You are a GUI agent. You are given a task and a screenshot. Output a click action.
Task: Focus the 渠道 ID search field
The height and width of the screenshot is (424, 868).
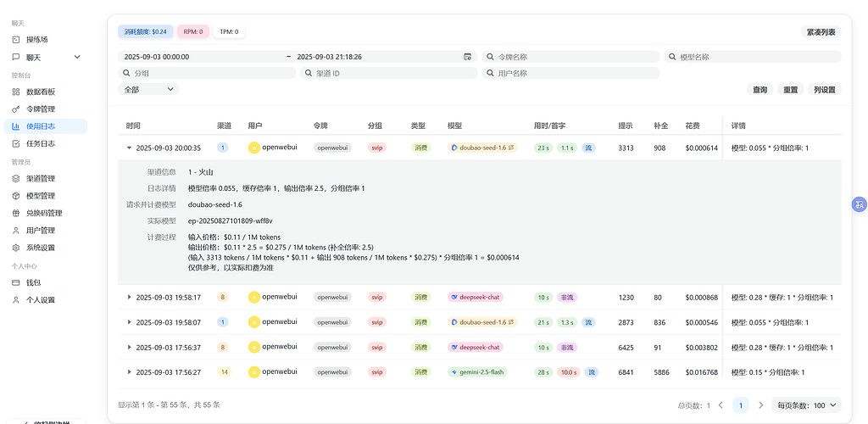(388, 73)
